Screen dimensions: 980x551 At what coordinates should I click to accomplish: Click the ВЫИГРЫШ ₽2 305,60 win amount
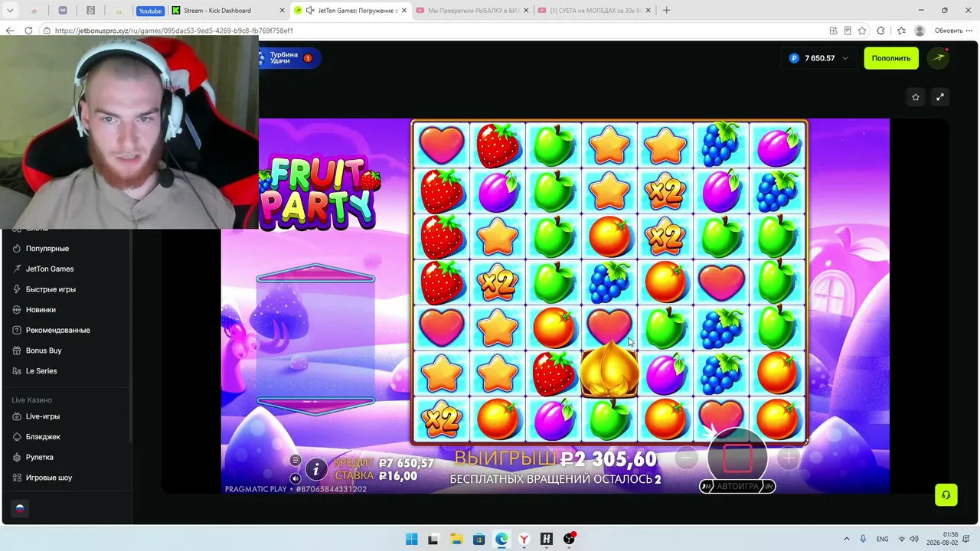556,458
